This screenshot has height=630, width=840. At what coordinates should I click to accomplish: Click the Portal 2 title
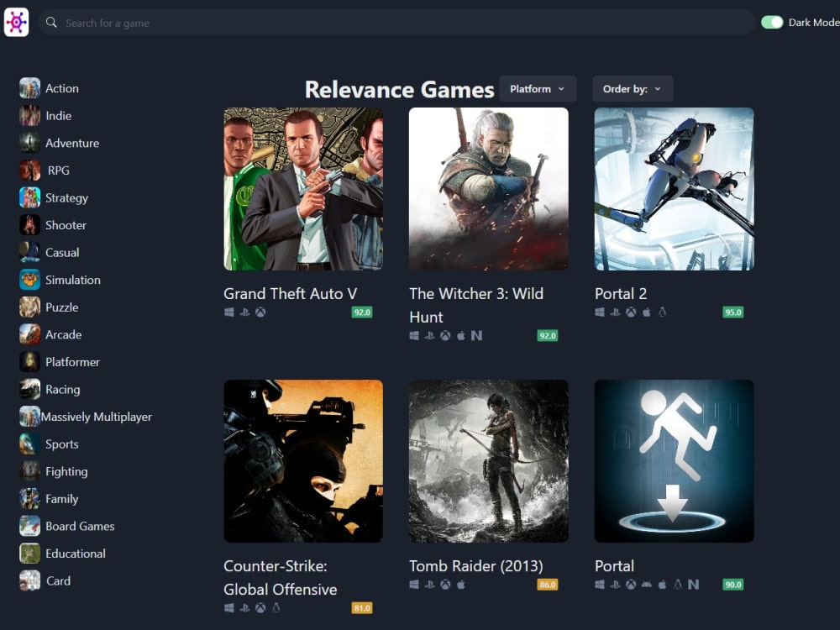point(621,293)
